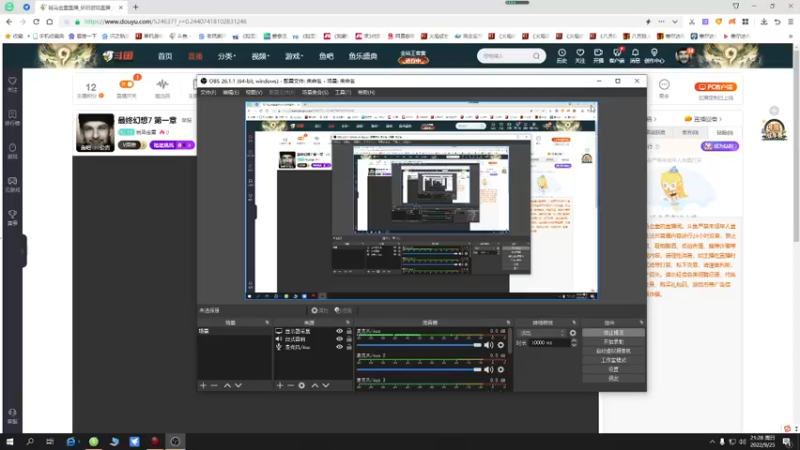
Task: Open OBS source Properties button
Action: click(320, 310)
